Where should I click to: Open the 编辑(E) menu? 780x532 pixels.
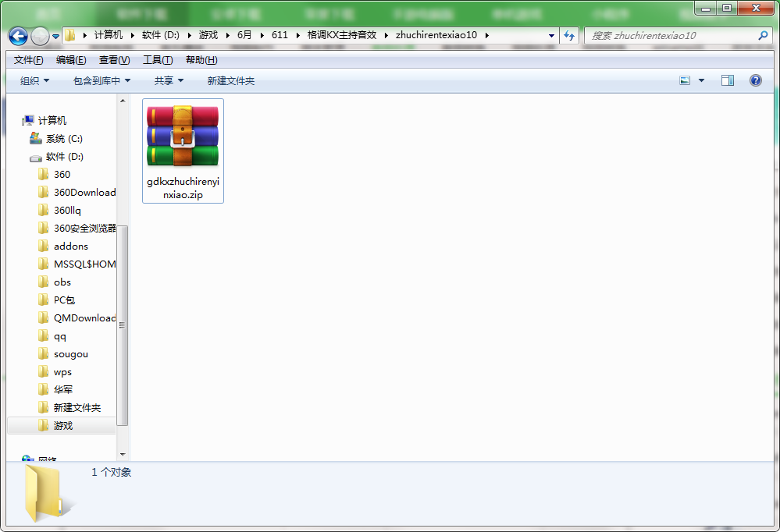click(71, 60)
